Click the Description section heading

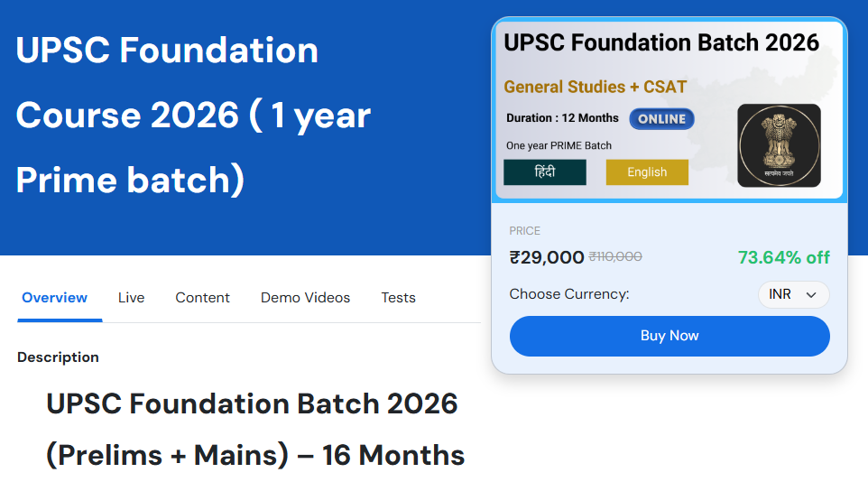(58, 357)
